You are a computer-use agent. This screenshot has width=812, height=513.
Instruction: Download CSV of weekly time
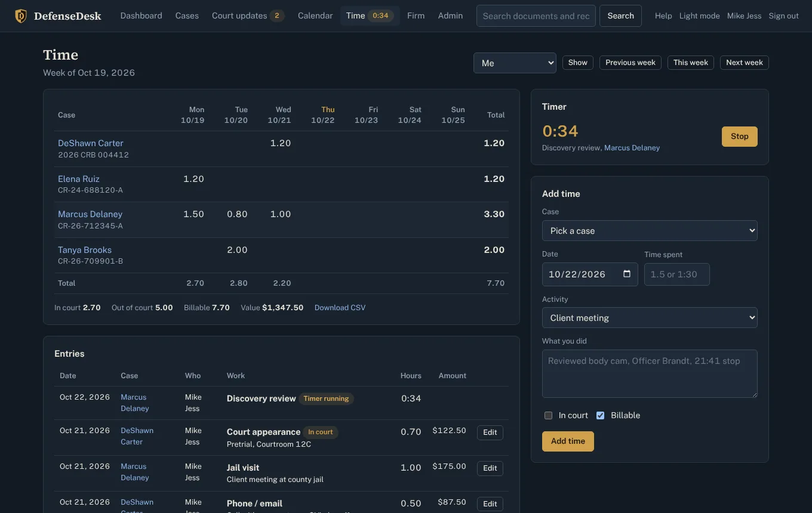tap(340, 308)
